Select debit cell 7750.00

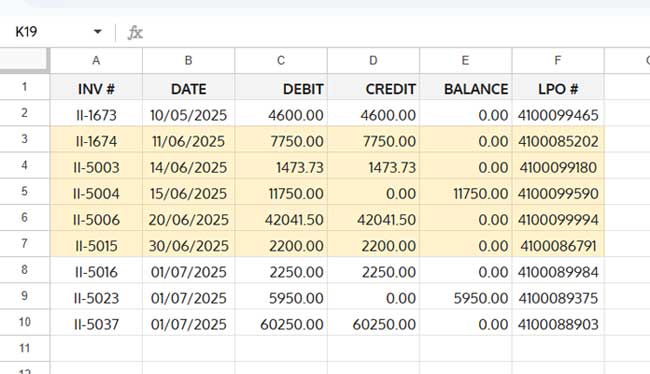pos(281,140)
